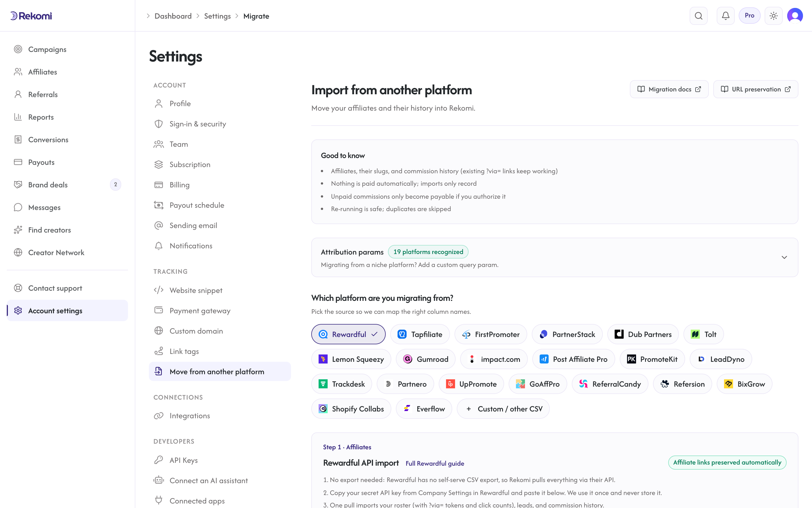
Task: Expand the Attribution params section chevron
Action: (784, 257)
